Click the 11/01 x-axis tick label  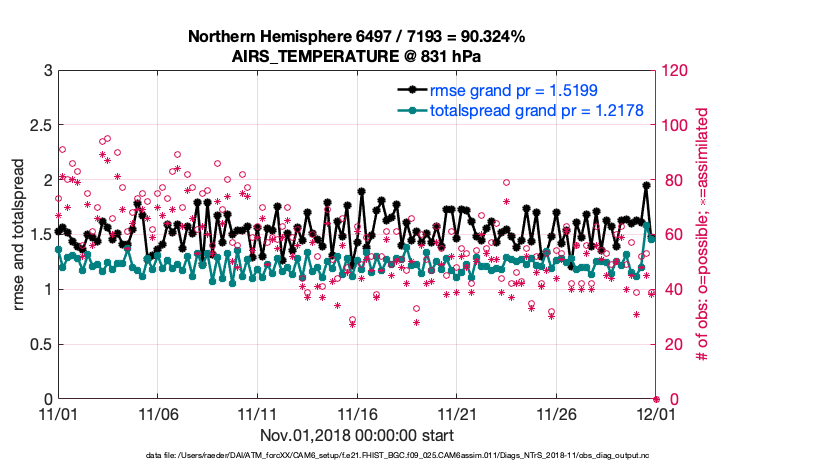[x=58, y=414]
